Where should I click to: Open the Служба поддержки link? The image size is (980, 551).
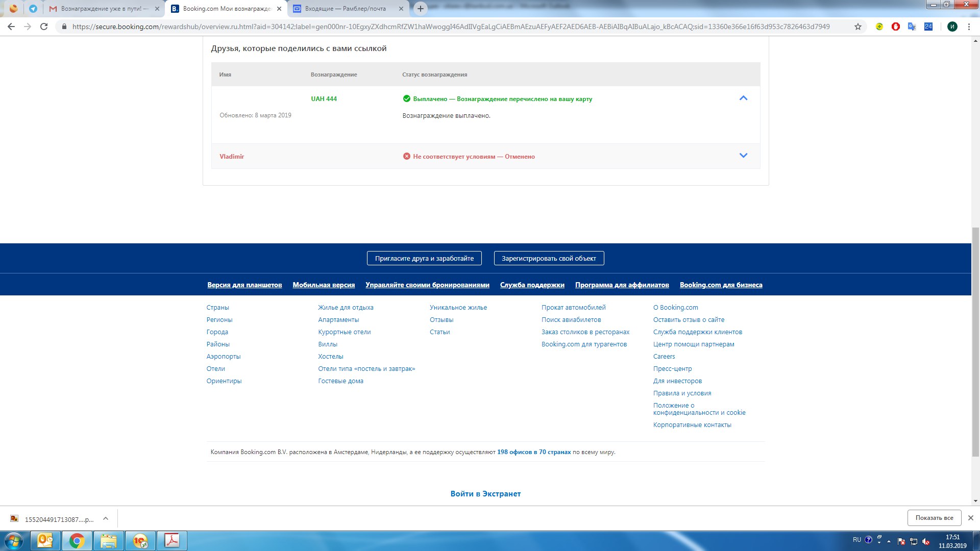pyautogui.click(x=532, y=285)
